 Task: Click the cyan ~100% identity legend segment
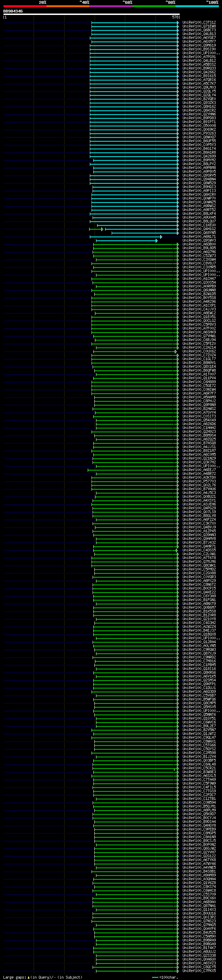(x=197, y=7)
